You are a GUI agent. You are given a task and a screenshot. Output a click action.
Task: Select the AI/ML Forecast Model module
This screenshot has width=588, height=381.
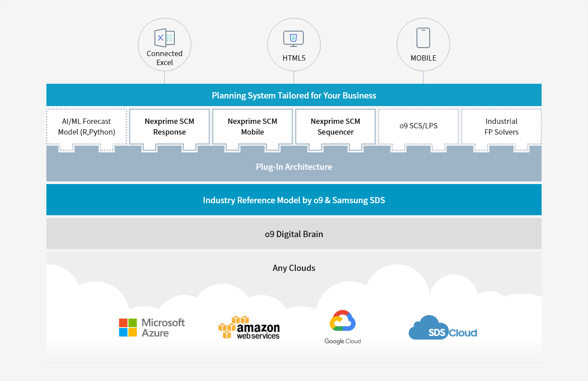coord(87,127)
